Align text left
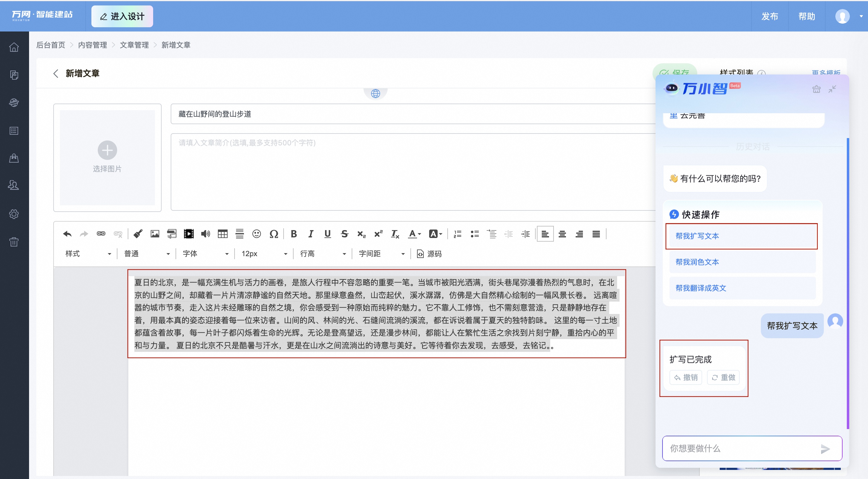Viewport: 868px width, 479px height. click(x=545, y=234)
